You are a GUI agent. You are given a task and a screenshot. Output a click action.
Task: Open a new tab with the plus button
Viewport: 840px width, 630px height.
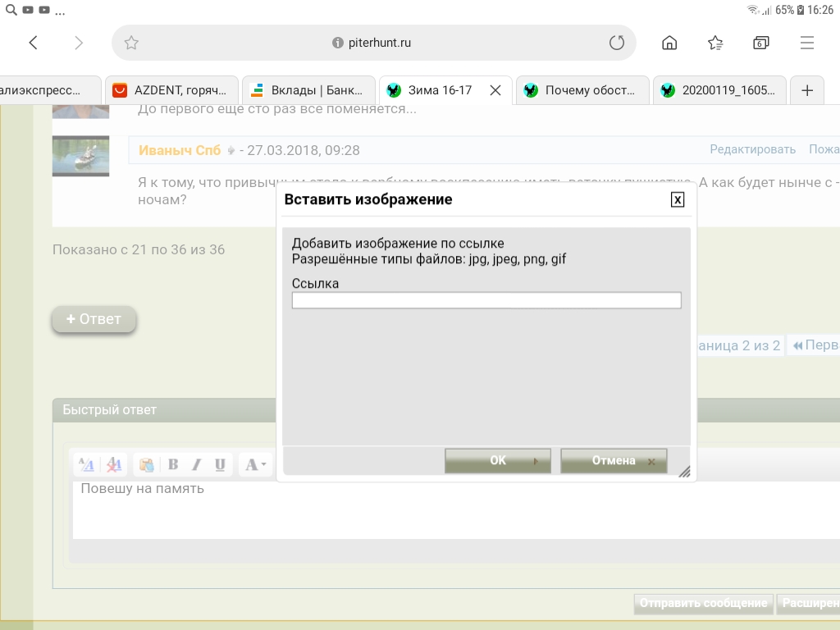[807, 90]
